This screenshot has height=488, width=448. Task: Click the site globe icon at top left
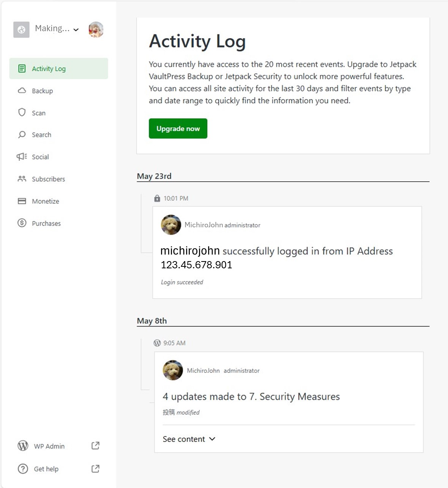click(21, 30)
